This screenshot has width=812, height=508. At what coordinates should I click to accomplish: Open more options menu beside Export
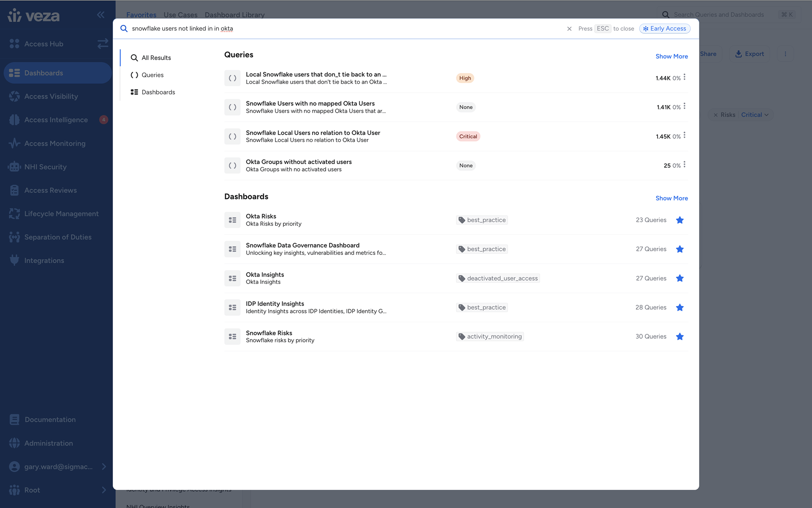point(785,54)
